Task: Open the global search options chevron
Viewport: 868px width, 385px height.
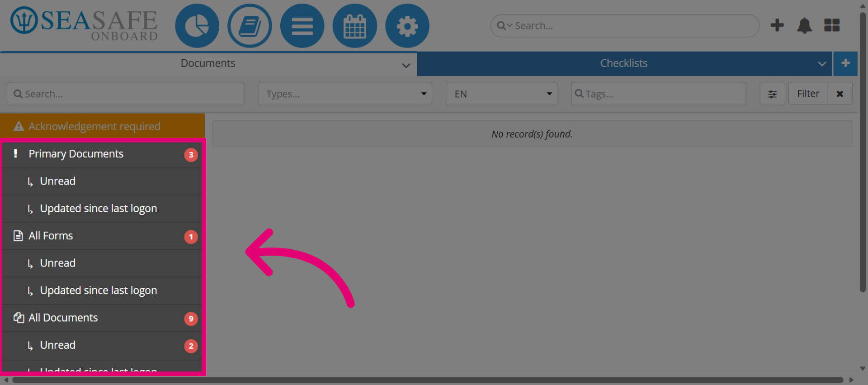Action: pyautogui.click(x=510, y=26)
